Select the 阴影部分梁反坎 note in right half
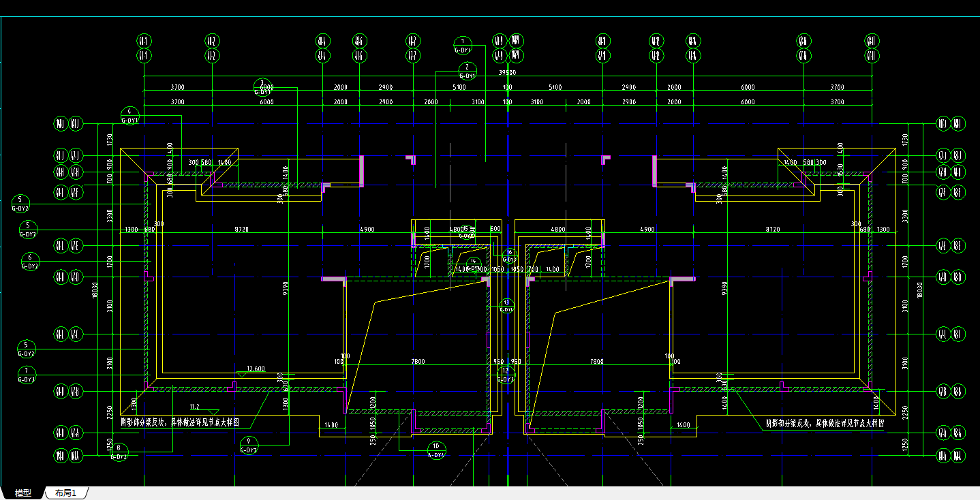The height and width of the screenshot is (500, 980). [825, 423]
